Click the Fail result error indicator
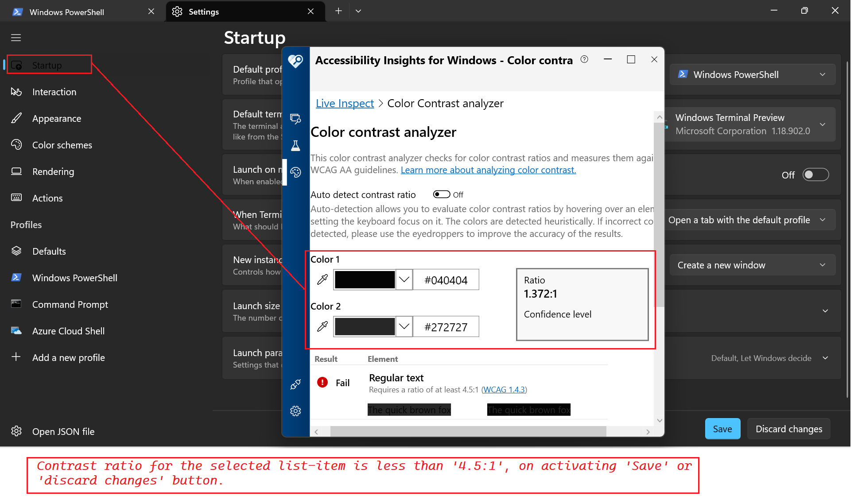Image resolution: width=854 pixels, height=504 pixels. (322, 382)
